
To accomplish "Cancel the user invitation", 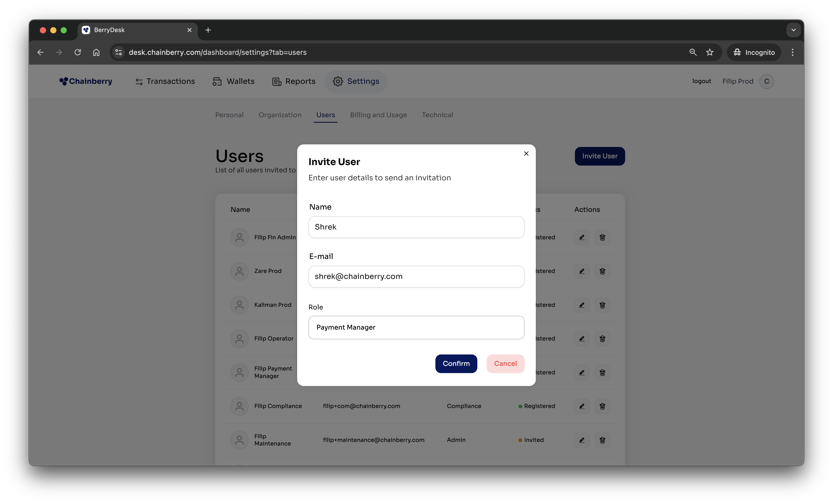I will [x=505, y=364].
